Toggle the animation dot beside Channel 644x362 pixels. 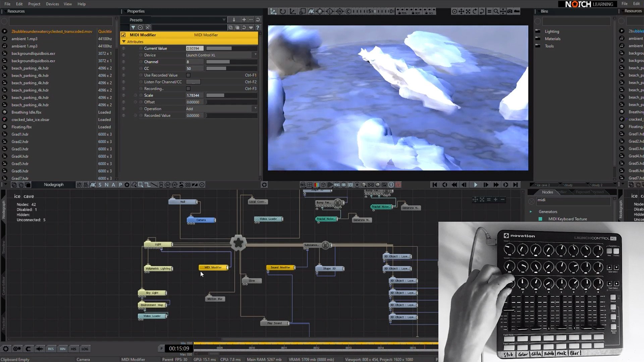coord(141,62)
